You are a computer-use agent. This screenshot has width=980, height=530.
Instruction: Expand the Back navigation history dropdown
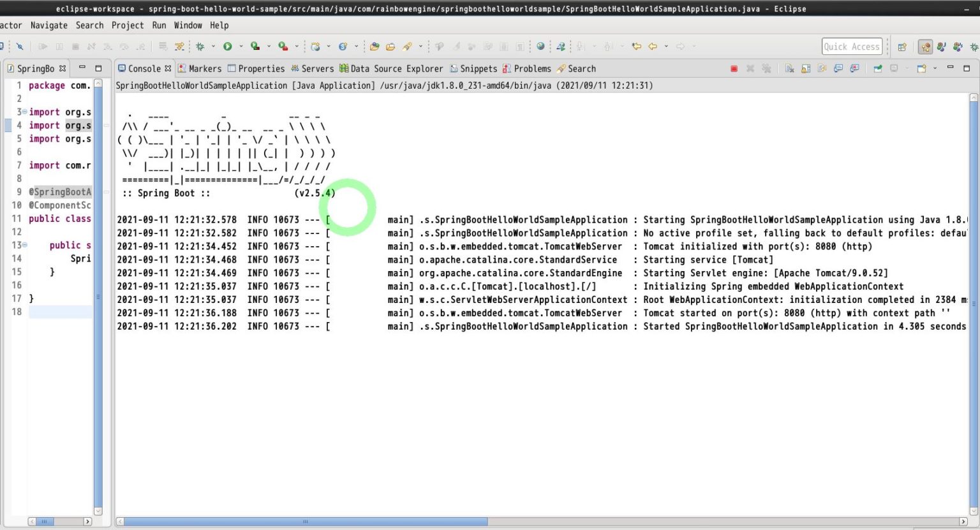(x=666, y=46)
